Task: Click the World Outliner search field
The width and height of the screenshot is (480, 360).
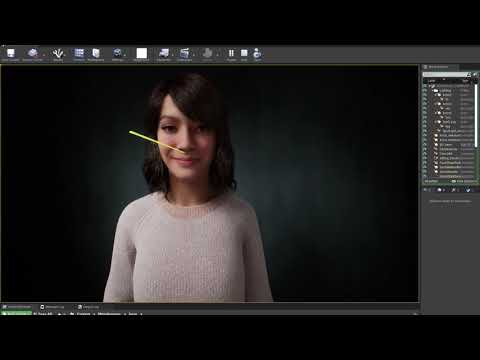Action: tap(446, 74)
